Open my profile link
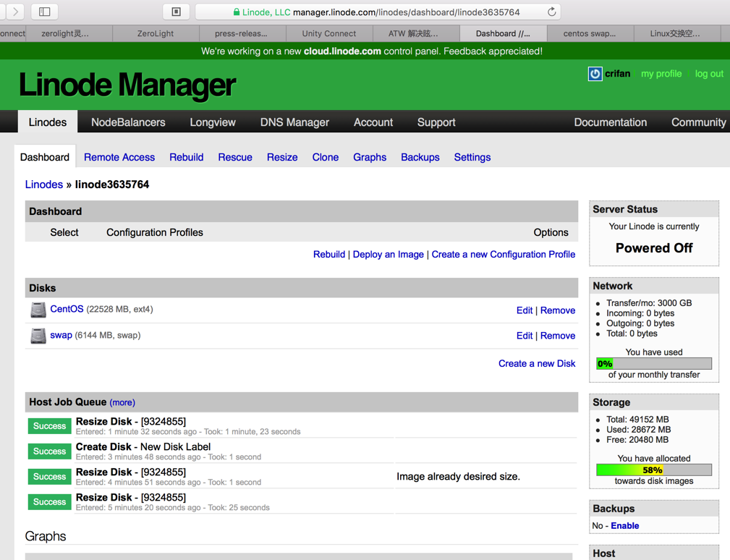Viewport: 730px width, 560px height. (x=661, y=74)
